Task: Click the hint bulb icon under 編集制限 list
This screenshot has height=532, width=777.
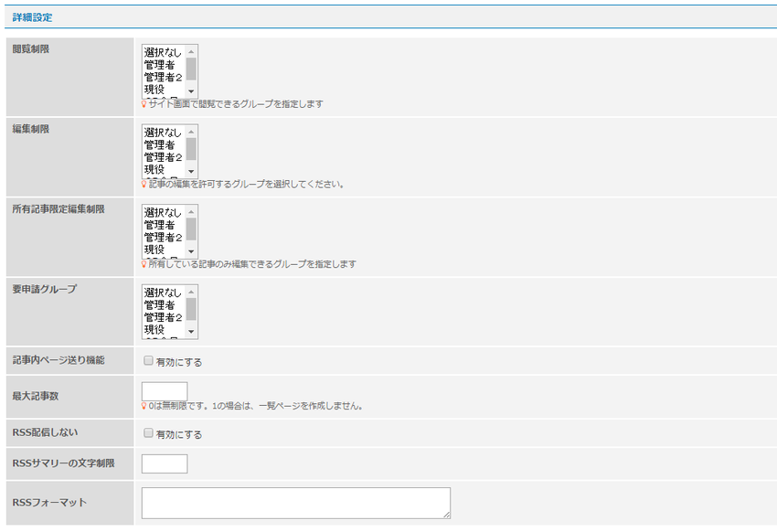Action: click(x=144, y=184)
